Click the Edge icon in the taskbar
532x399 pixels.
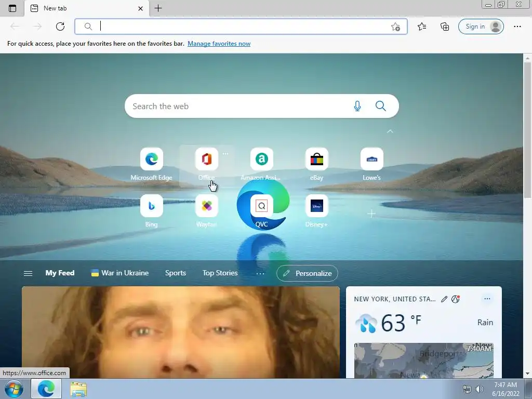pyautogui.click(x=46, y=389)
